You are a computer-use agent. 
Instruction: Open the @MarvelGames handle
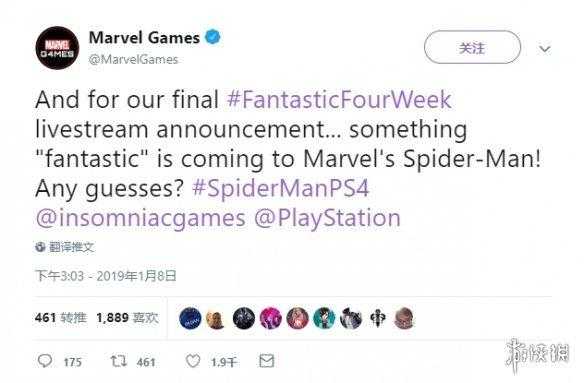point(133,60)
